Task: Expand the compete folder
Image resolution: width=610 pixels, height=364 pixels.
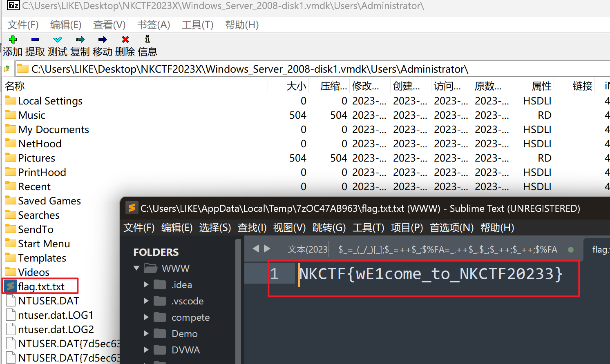Action: point(146,317)
